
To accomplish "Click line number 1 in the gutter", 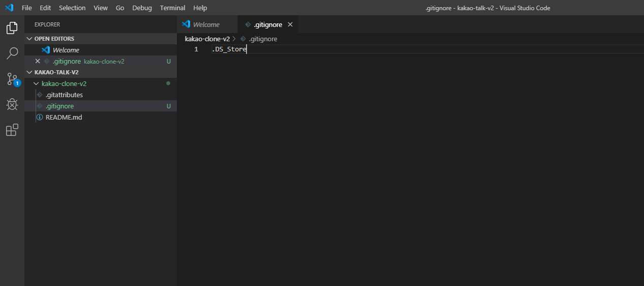I will (196, 49).
